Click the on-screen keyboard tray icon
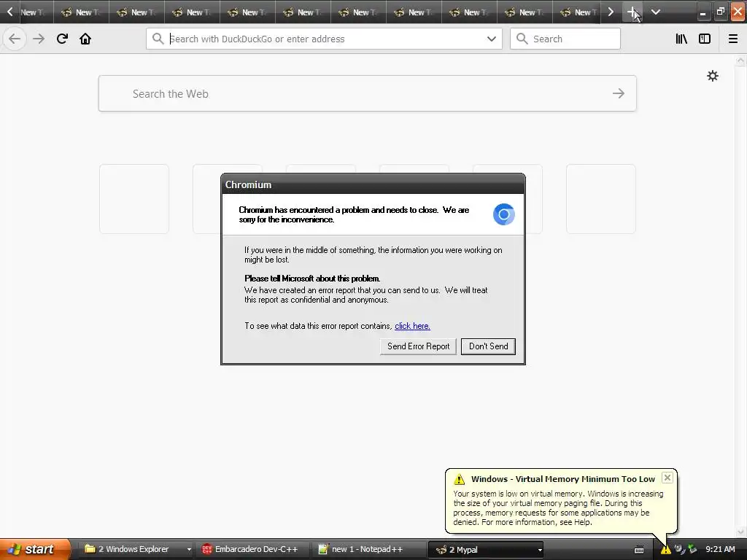Screen dimensions: 747x560 639,550
